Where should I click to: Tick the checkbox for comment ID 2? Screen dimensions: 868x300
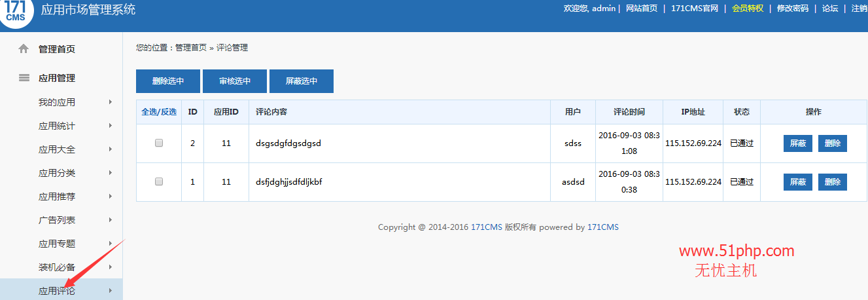pos(159,143)
